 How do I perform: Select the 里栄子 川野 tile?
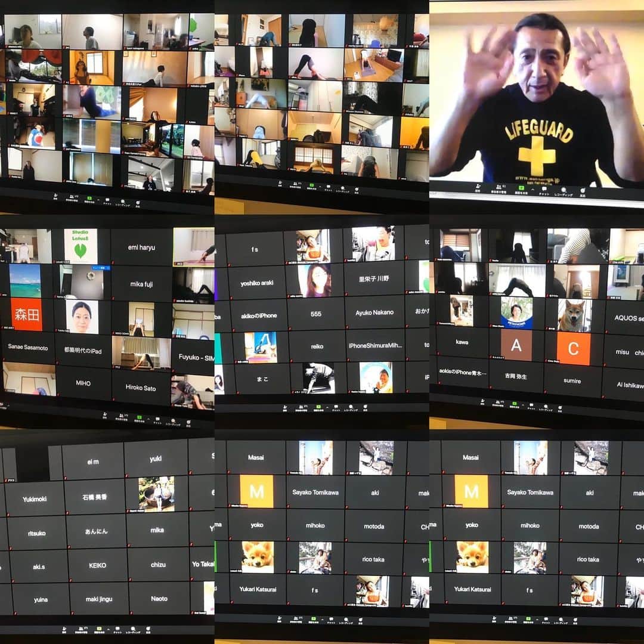point(374,278)
